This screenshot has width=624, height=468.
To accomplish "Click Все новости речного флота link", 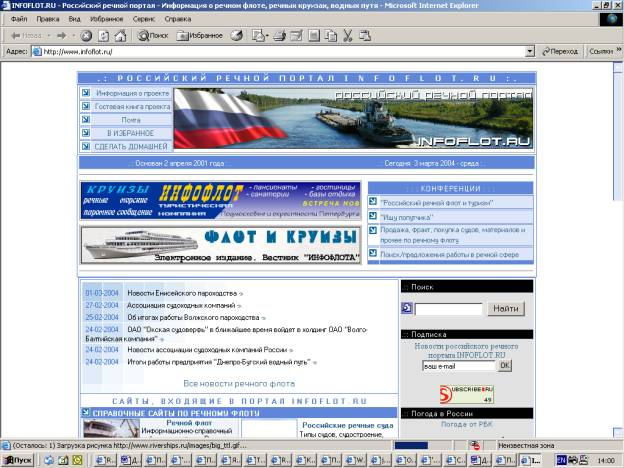I will click(239, 384).
